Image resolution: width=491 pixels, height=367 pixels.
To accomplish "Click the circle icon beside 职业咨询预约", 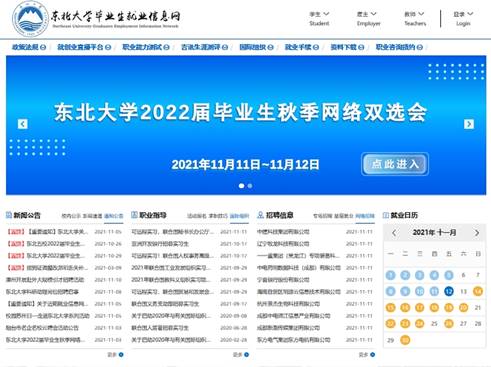I will [420, 47].
